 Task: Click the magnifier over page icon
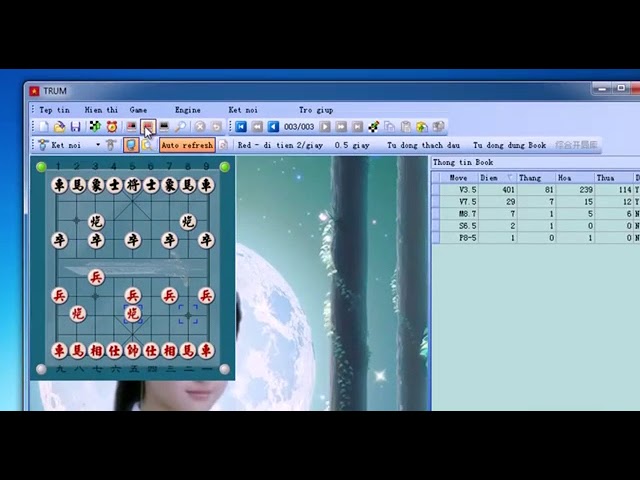pos(147,145)
